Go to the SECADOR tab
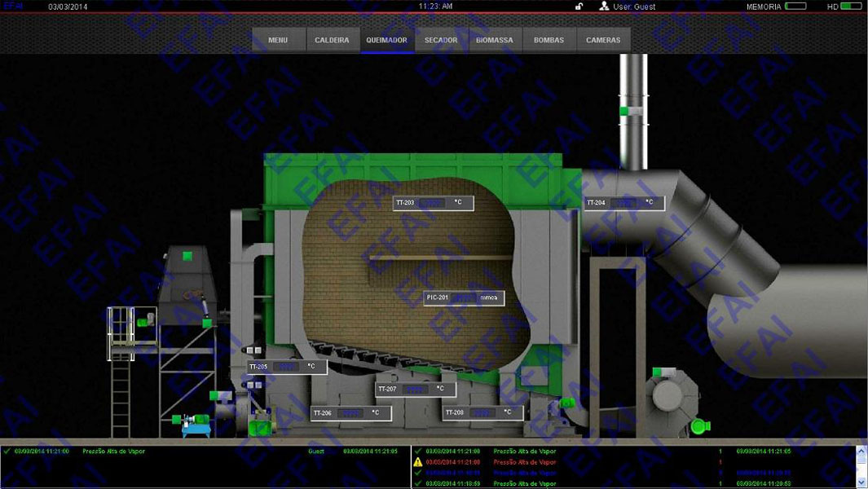The width and height of the screenshot is (868, 489). point(441,40)
